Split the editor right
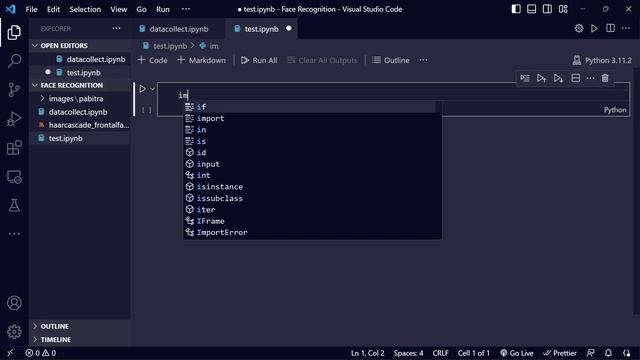This screenshot has width=640, height=360. coord(610,28)
